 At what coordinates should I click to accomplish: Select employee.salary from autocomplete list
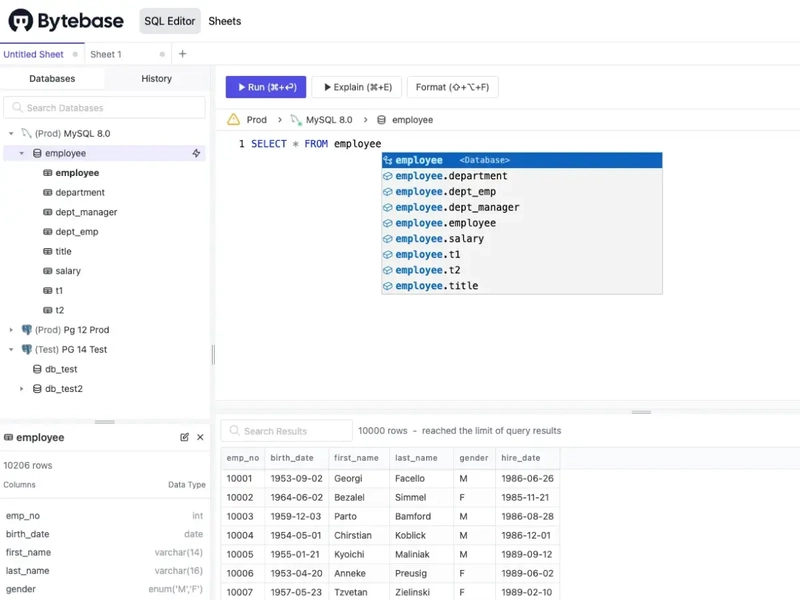click(x=439, y=239)
